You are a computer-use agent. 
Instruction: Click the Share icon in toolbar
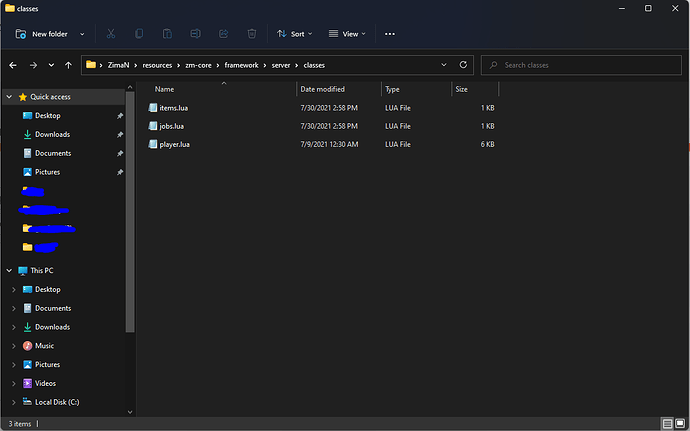pos(223,34)
